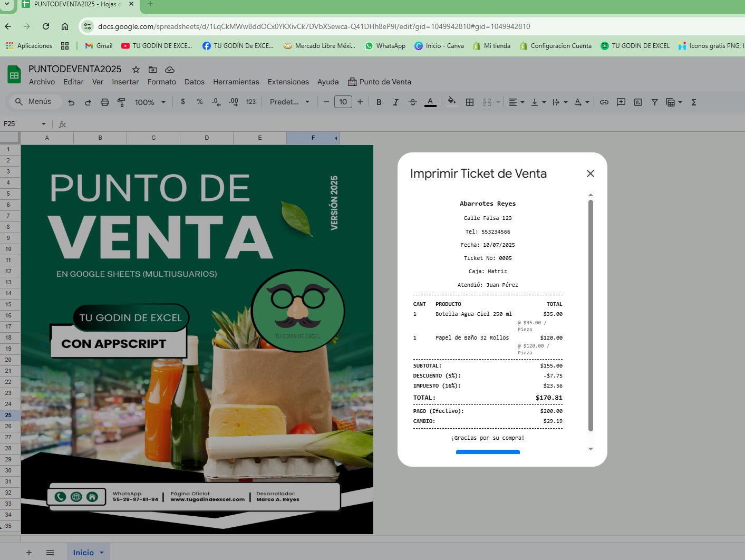Open the WhatsApp bookmark
The height and width of the screenshot is (560, 745).
click(x=385, y=46)
